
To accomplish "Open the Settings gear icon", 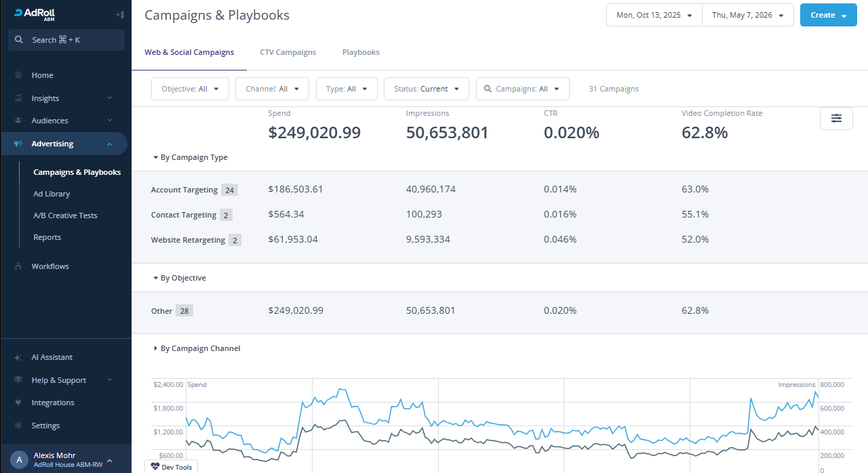I will tap(18, 426).
